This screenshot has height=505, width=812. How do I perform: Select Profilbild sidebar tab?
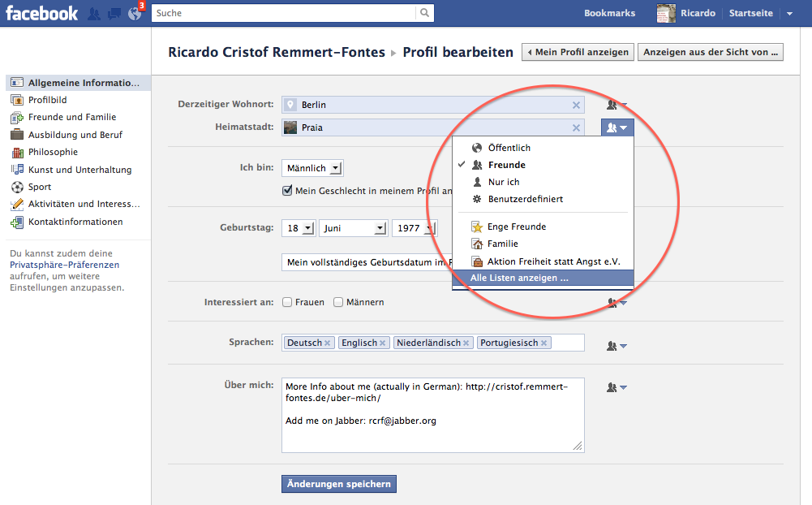[x=48, y=100]
